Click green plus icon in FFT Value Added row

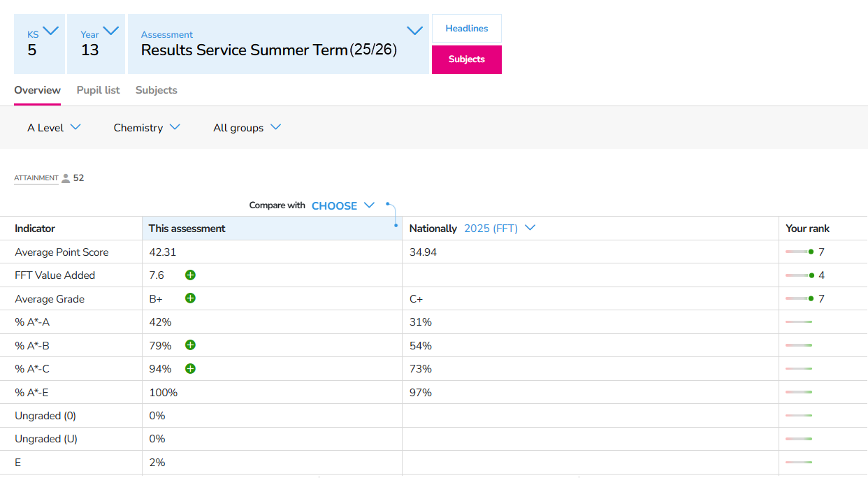pos(190,275)
